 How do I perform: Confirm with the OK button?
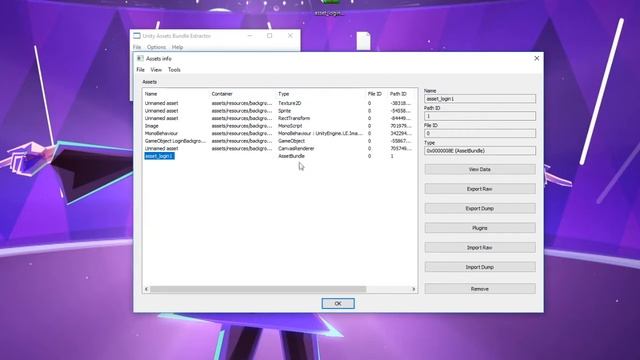coord(338,304)
